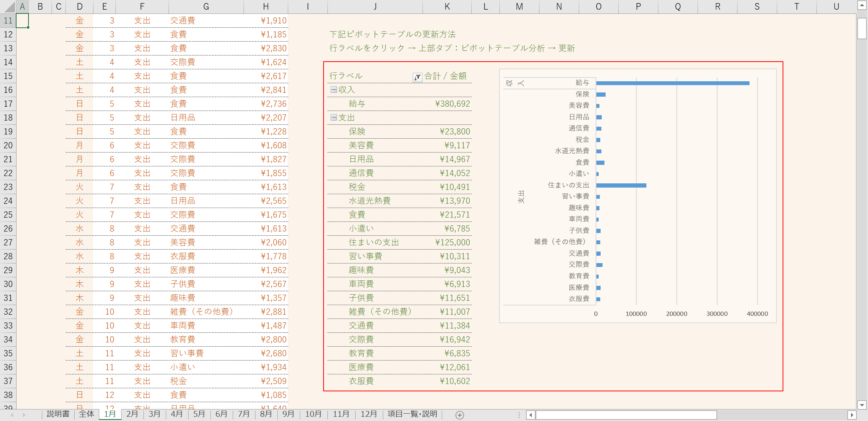Select column A header
The width and height of the screenshot is (868, 421).
(x=22, y=7)
